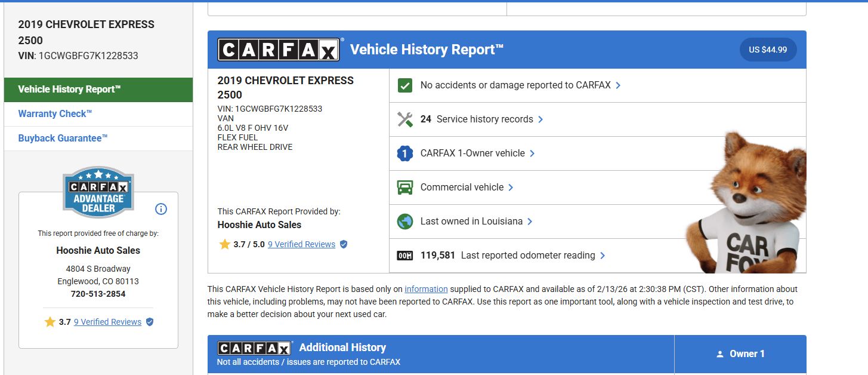The image size is (868, 375).
Task: Expand Last reported odometer reading chevron
Action: pyautogui.click(x=603, y=256)
